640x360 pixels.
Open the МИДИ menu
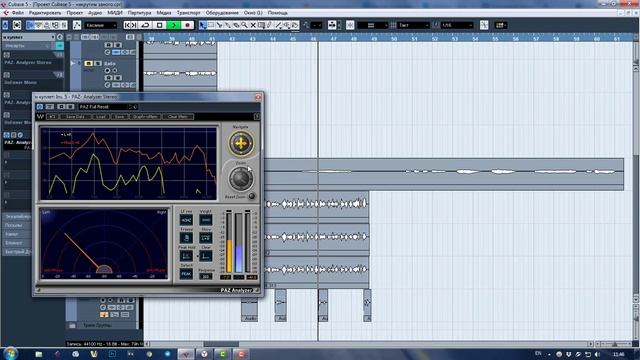(115, 13)
